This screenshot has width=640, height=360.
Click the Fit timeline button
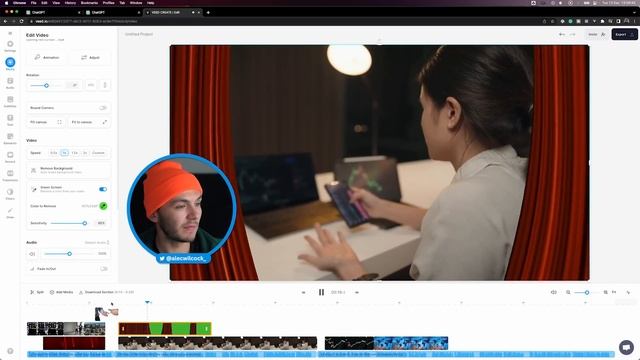[x=614, y=292]
